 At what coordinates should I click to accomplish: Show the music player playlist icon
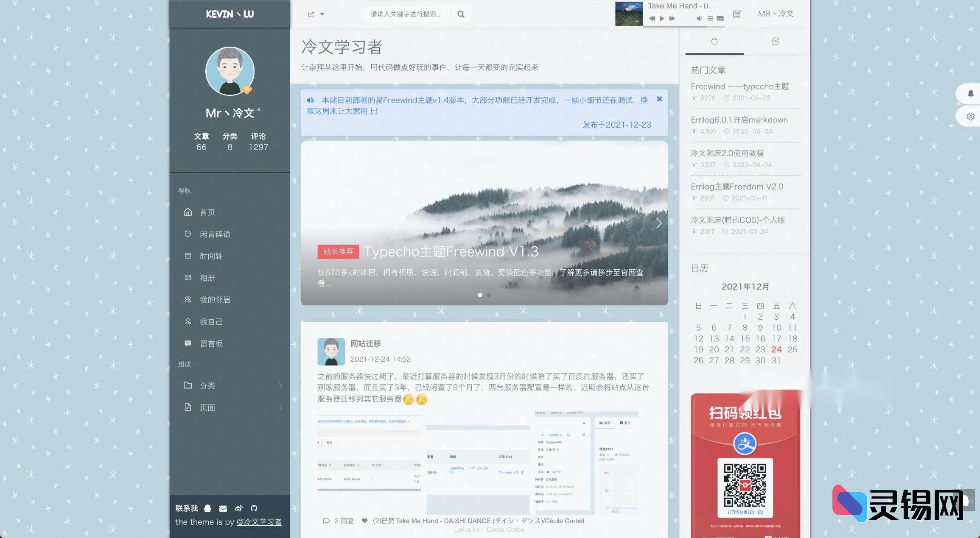(x=710, y=19)
